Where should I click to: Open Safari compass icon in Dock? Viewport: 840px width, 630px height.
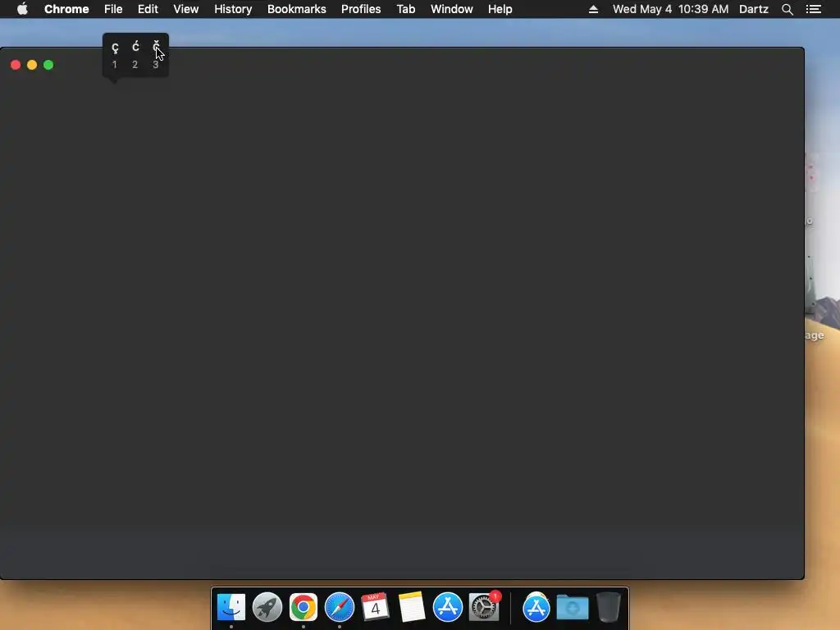[x=340, y=607]
